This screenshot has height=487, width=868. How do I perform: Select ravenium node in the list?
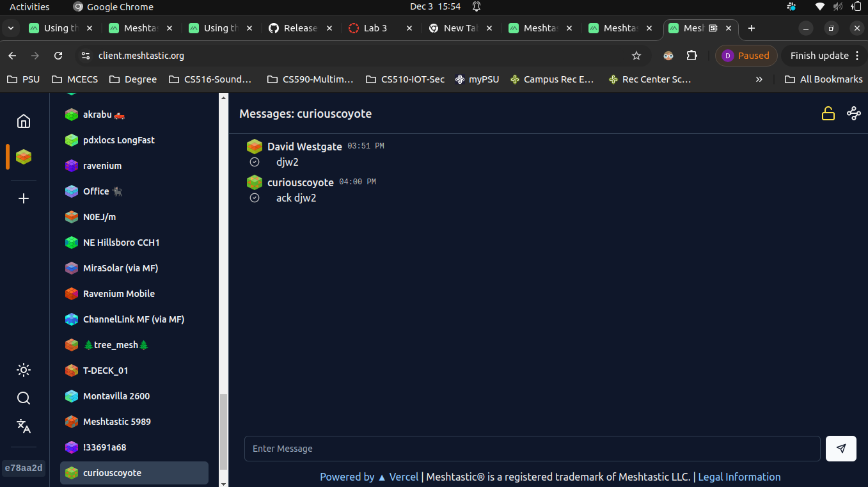[102, 166]
